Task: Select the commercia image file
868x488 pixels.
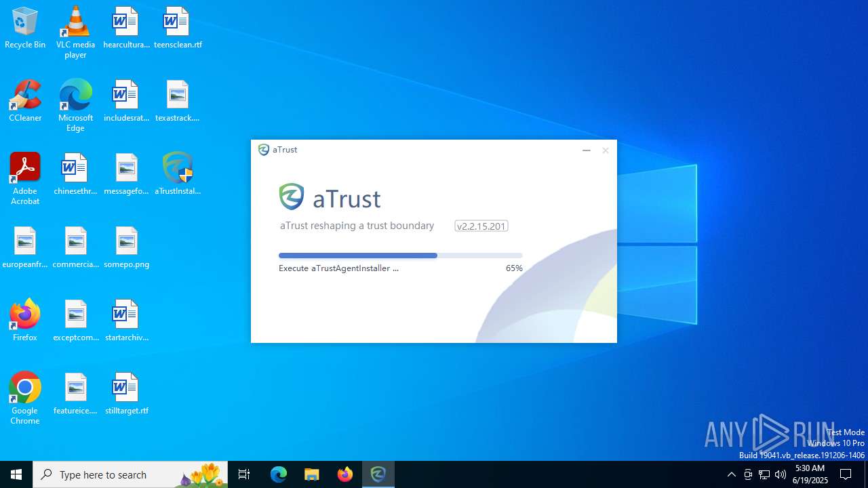Action: click(75, 248)
